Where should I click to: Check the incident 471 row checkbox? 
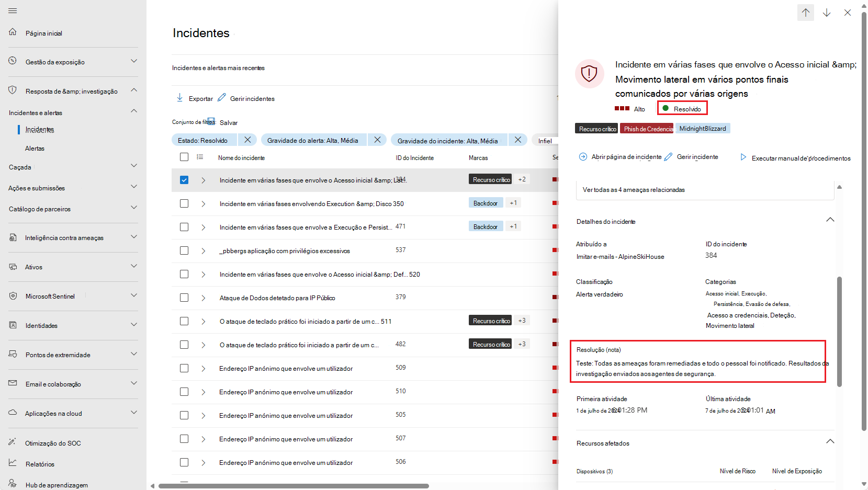coord(184,227)
